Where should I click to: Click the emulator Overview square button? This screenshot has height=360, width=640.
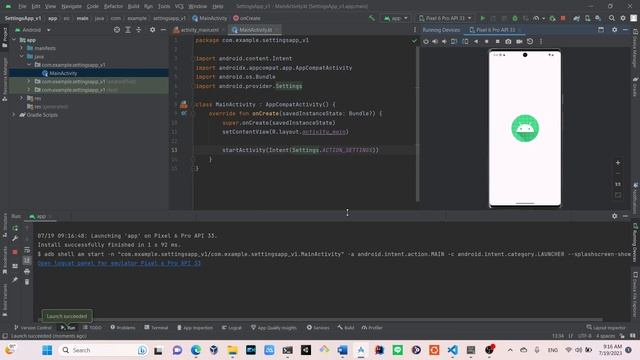(x=497, y=41)
